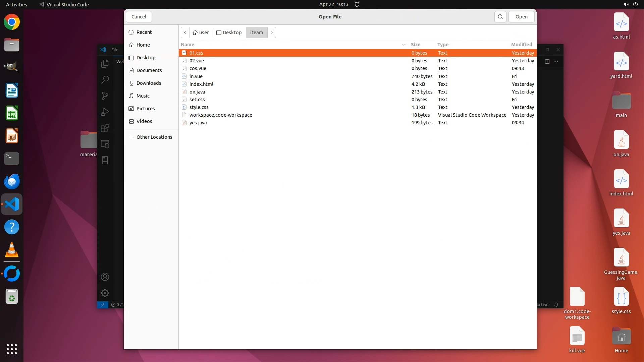Screen dimensions: 644x362
Task: Toggle sort order via Name column arrow
Action: [x=404, y=45]
